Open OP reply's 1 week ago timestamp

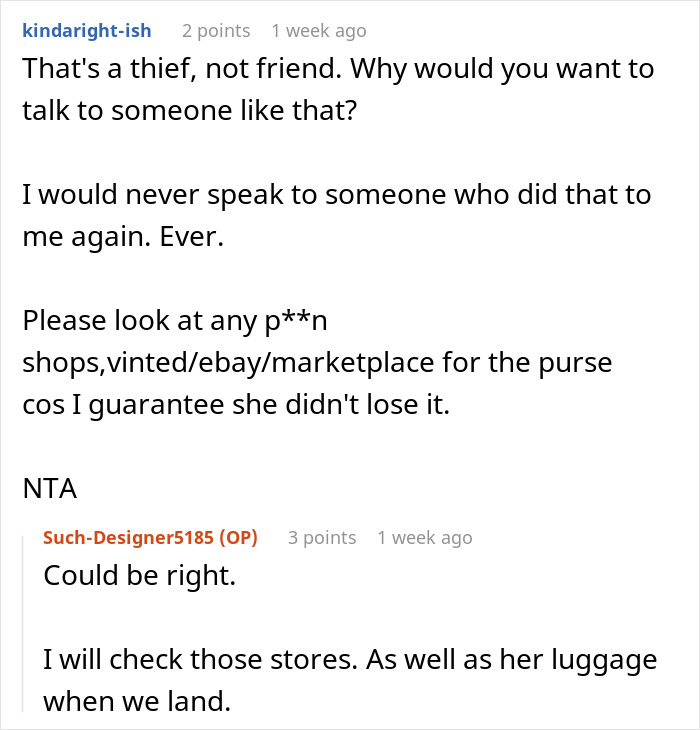tap(425, 538)
